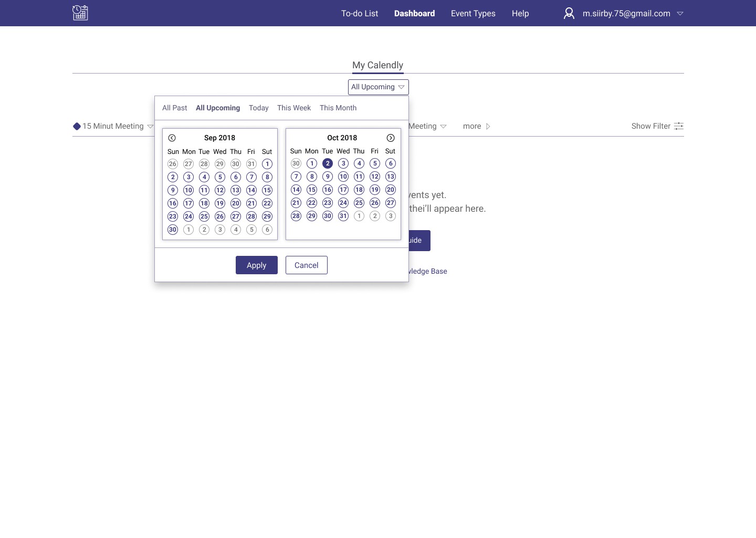The width and height of the screenshot is (756, 538).
Task: Click the Sep 2018 month title
Action: [219, 138]
